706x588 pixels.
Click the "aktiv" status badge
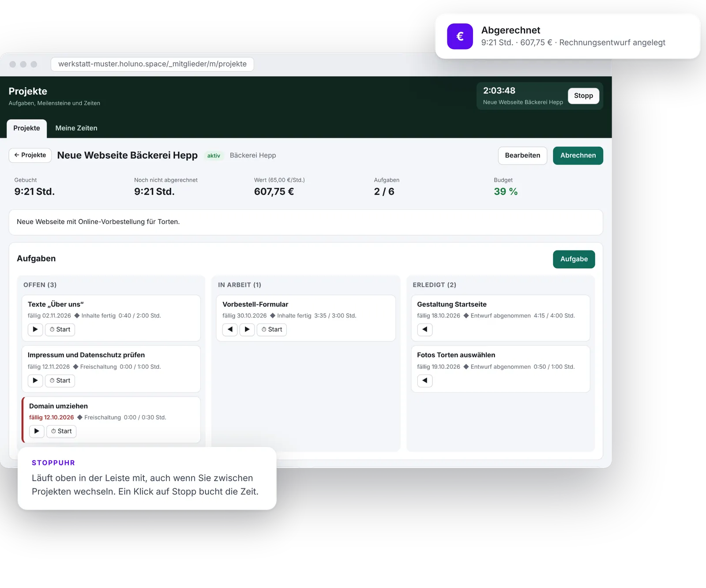point(214,156)
